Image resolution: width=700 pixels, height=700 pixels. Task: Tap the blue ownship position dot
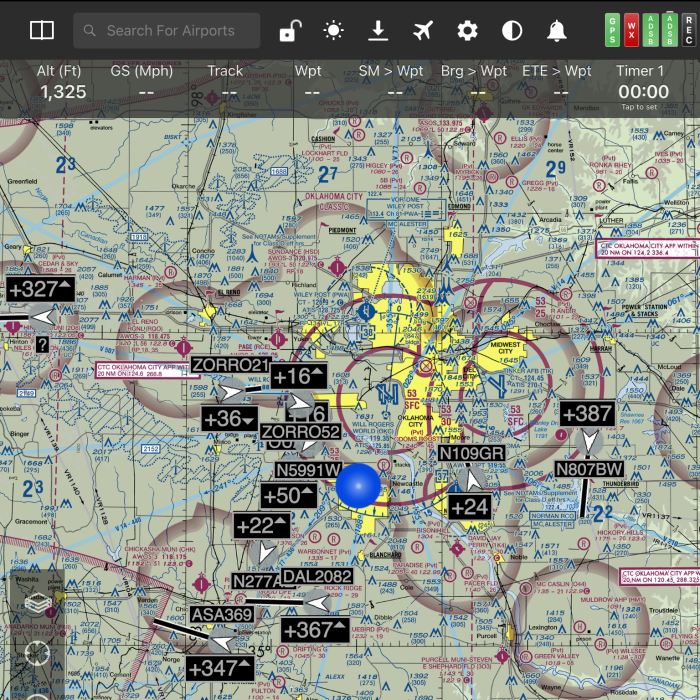[x=358, y=486]
